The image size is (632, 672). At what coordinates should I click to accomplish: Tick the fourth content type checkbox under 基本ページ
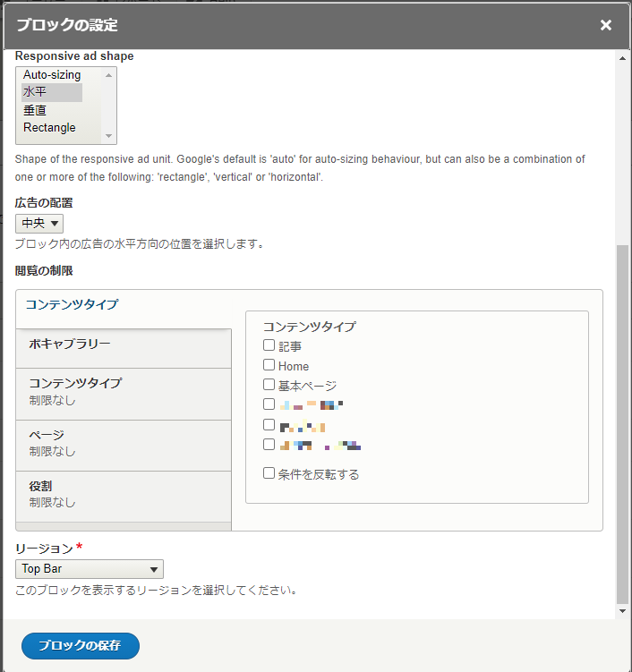click(x=269, y=404)
